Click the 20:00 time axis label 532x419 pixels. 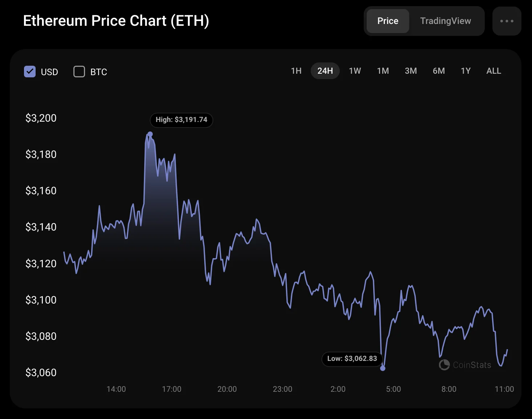(227, 389)
